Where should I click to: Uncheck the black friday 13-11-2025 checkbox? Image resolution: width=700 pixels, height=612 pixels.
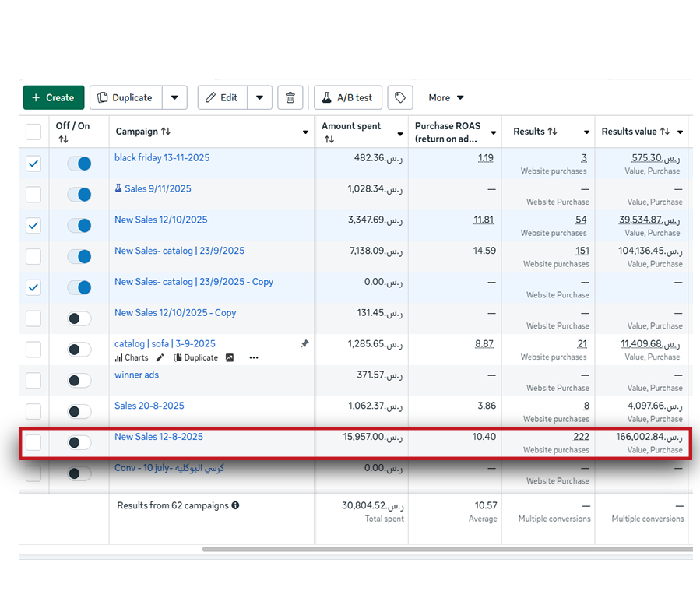pos(33,164)
